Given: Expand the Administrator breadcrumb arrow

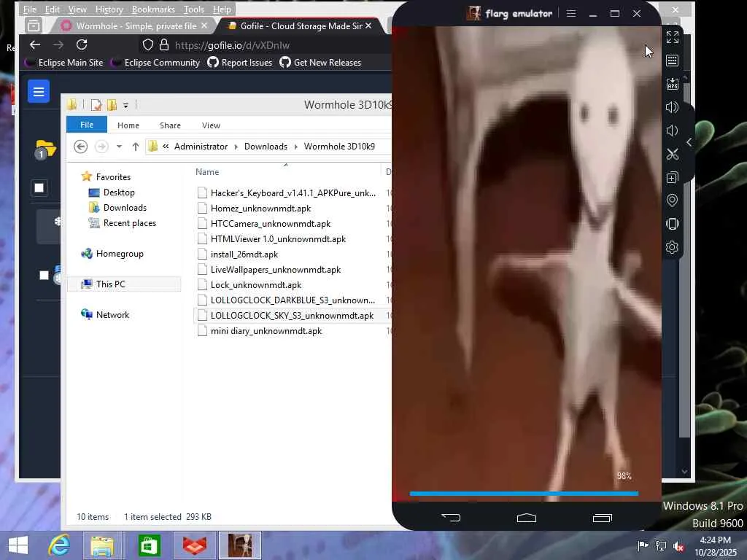Looking at the screenshot, I should coord(236,147).
